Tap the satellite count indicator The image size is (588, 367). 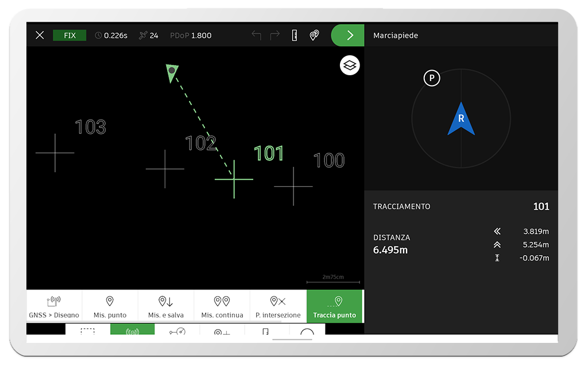point(149,36)
